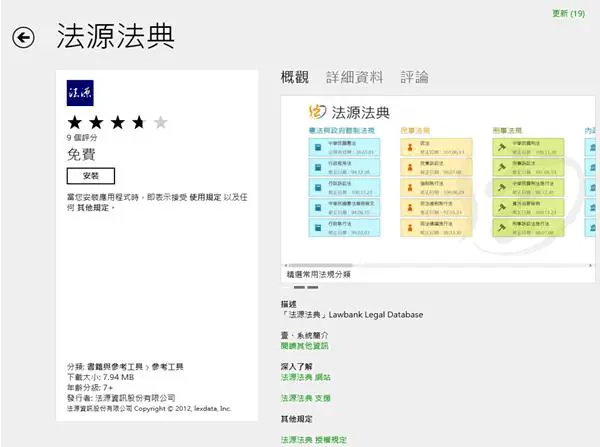Click the app screenshot preview image
Image resolution: width=600 pixels, height=447 pixels.
coord(438,179)
